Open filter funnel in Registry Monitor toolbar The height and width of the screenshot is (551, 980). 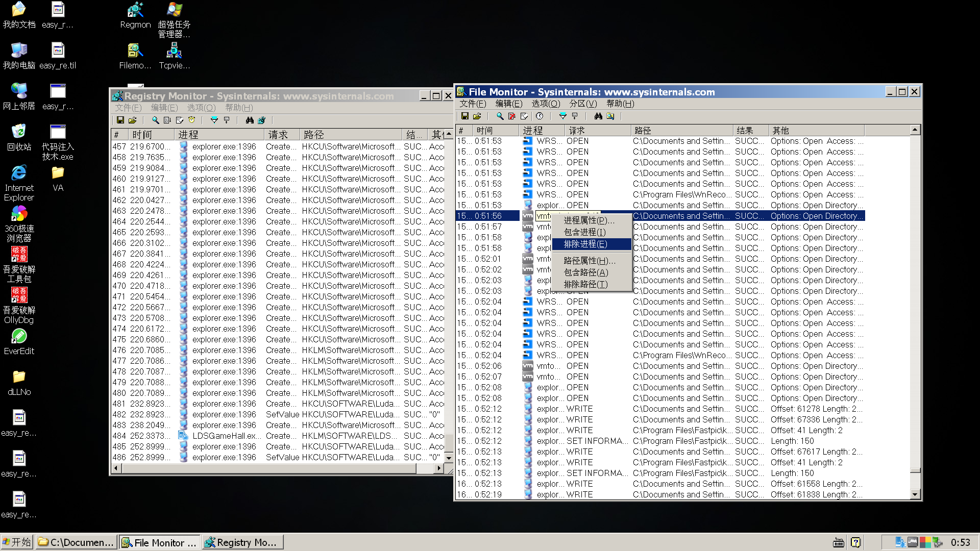(214, 120)
